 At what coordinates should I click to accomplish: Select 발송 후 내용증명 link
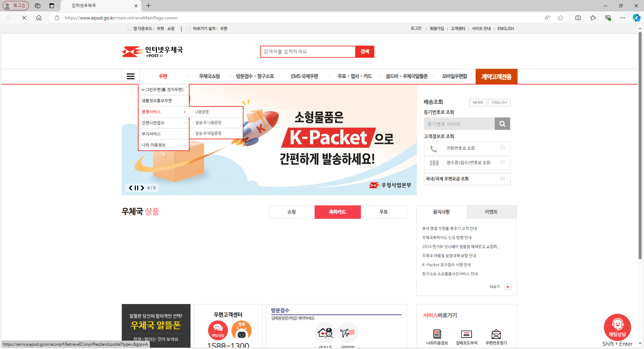208,123
